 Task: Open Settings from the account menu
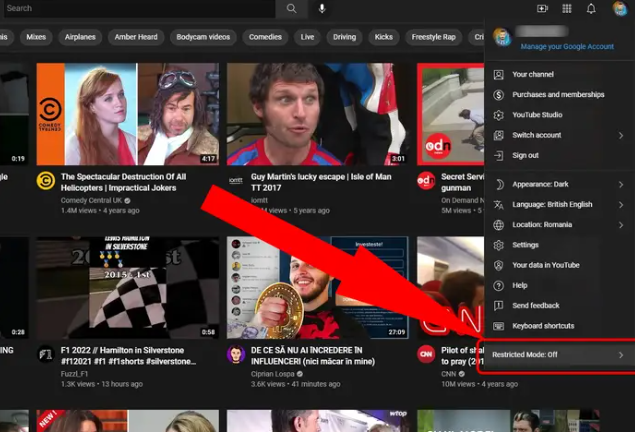[560, 245]
